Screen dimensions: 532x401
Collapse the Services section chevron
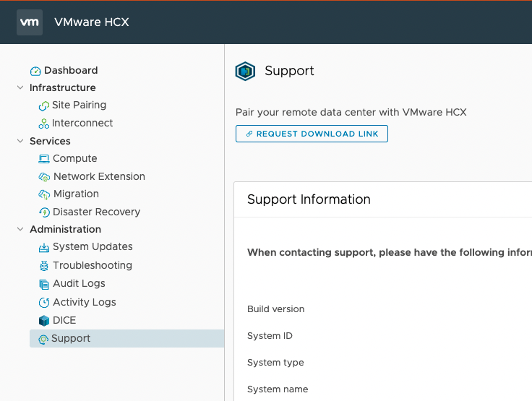(20, 141)
